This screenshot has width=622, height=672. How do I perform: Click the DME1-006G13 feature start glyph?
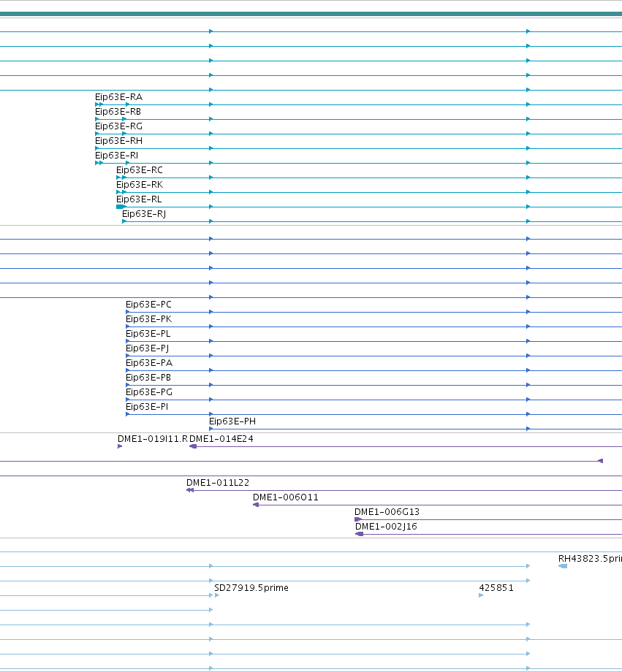[358, 519]
